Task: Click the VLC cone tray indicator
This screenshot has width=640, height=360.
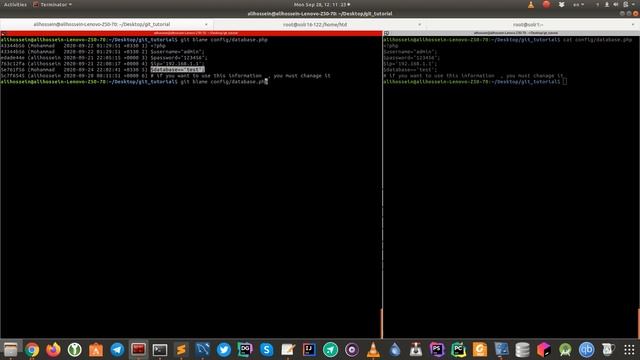Action: click(531, 4)
